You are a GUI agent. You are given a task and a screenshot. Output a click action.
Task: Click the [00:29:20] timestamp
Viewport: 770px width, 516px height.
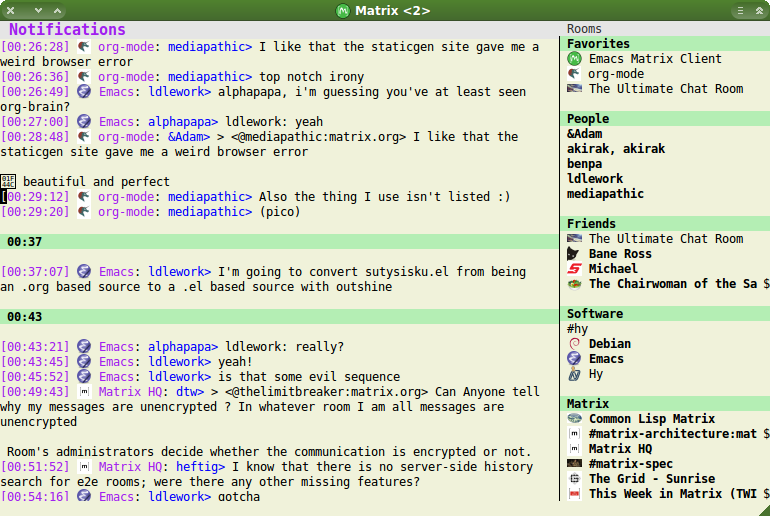click(x=35, y=212)
